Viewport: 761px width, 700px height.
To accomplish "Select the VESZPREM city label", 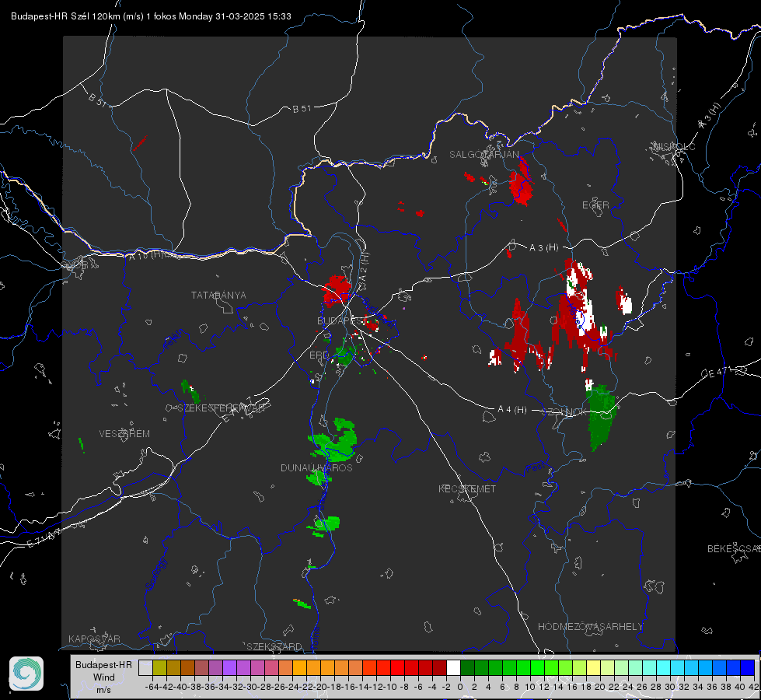I will (x=124, y=433).
